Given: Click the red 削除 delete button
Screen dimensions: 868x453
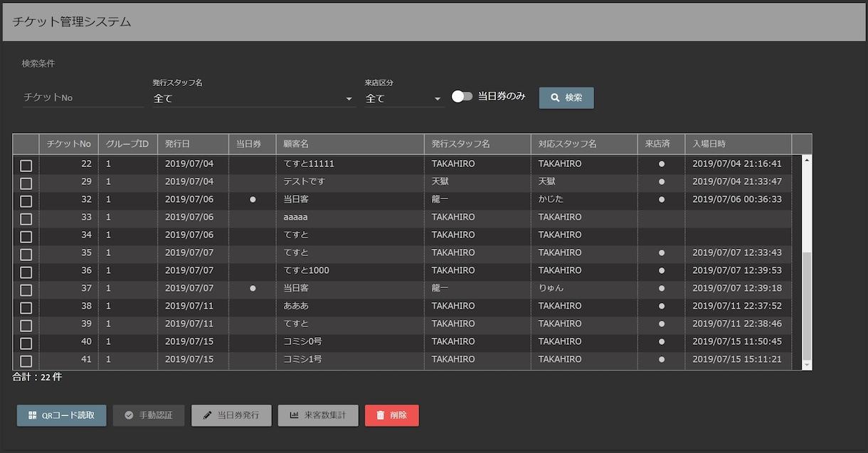Looking at the screenshot, I should pos(391,415).
